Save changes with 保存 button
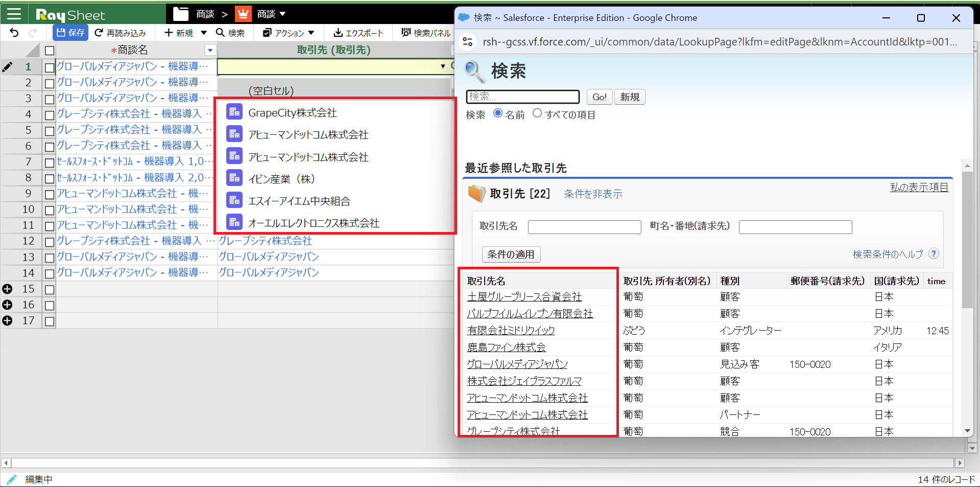 click(x=70, y=33)
